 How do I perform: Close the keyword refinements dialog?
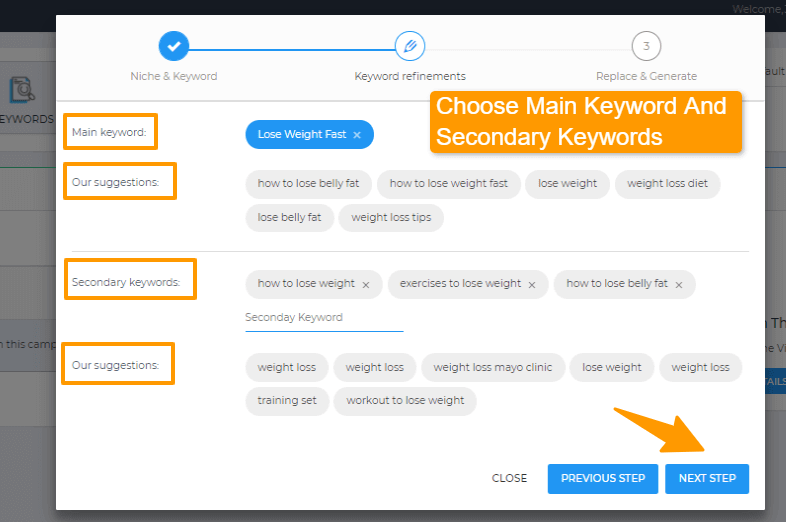509,478
